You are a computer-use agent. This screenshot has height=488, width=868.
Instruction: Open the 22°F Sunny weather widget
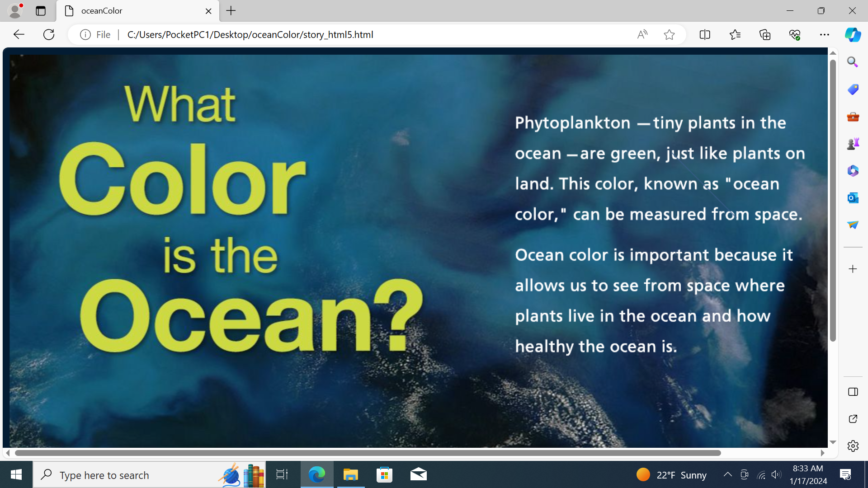pos(671,475)
